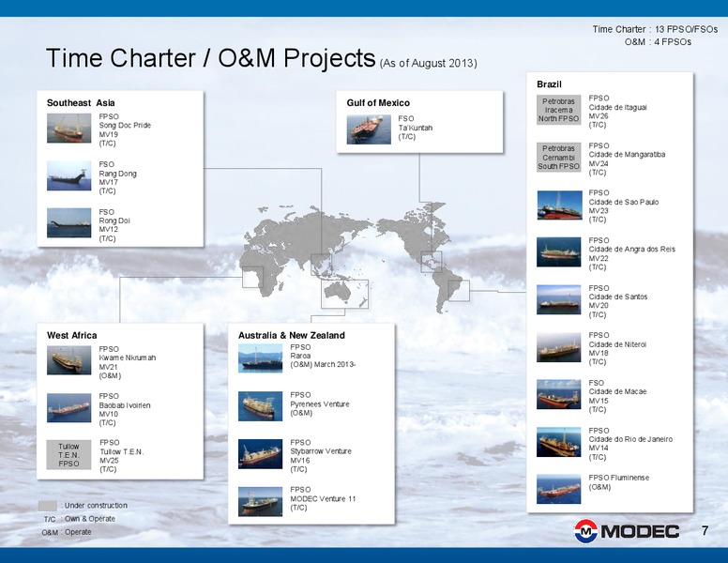The width and height of the screenshot is (728, 563).
Task: Click the MODEC logo
Action: click(x=627, y=531)
